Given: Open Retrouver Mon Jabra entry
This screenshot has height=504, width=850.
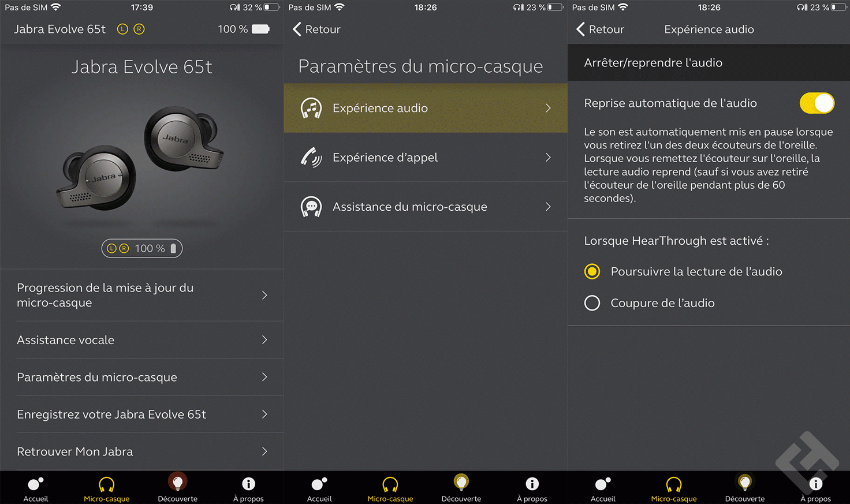Looking at the screenshot, I should [x=142, y=451].
